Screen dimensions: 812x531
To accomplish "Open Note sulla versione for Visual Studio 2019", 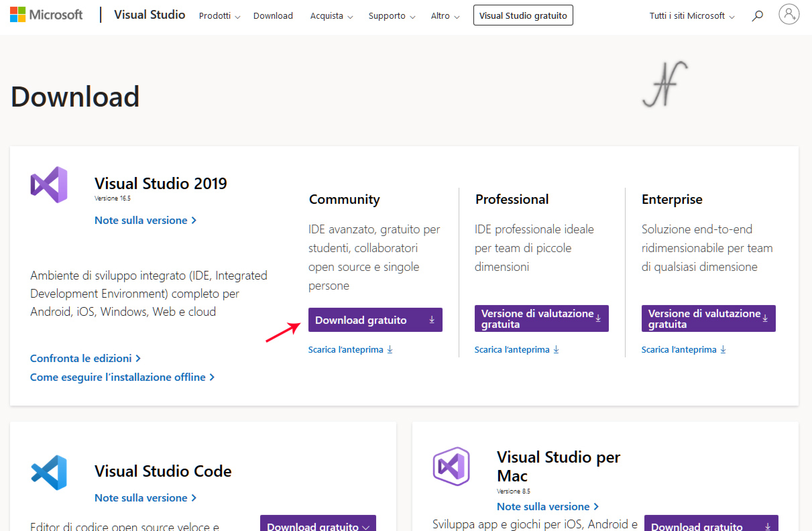I will coord(146,221).
